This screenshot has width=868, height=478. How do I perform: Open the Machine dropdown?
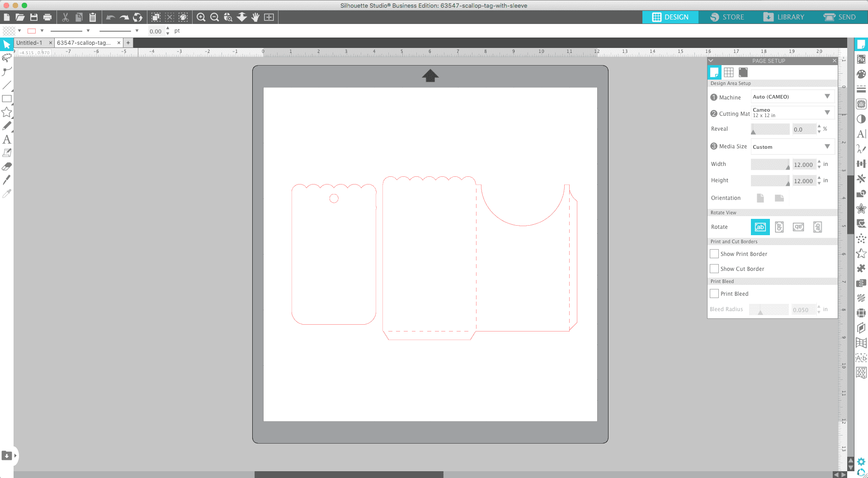pos(792,97)
